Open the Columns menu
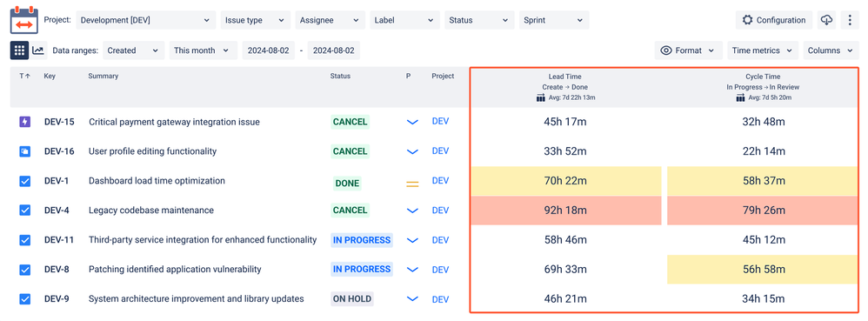The width and height of the screenshot is (868, 321). coord(831,50)
